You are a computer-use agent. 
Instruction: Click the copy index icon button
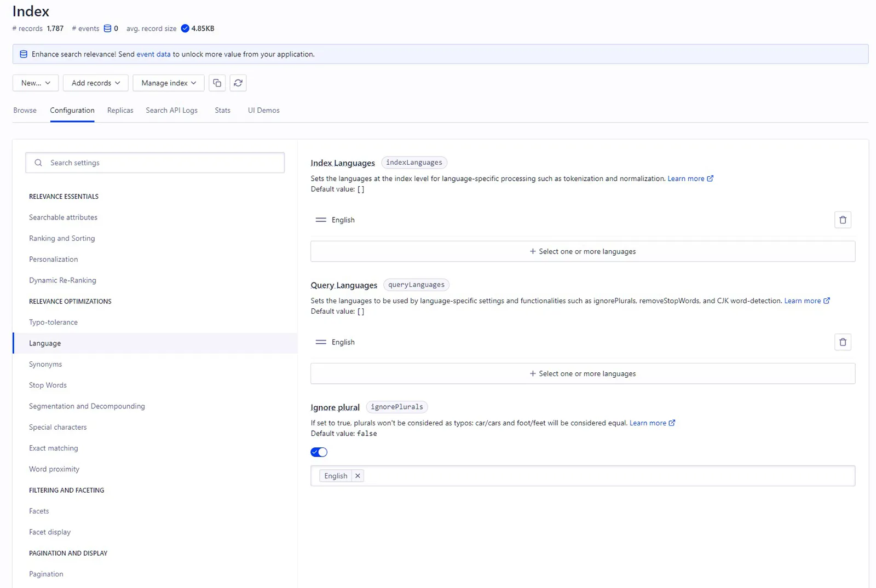point(217,83)
